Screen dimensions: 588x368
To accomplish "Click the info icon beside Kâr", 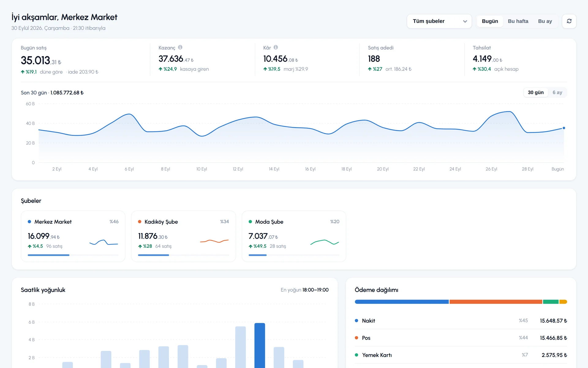I will (x=276, y=47).
